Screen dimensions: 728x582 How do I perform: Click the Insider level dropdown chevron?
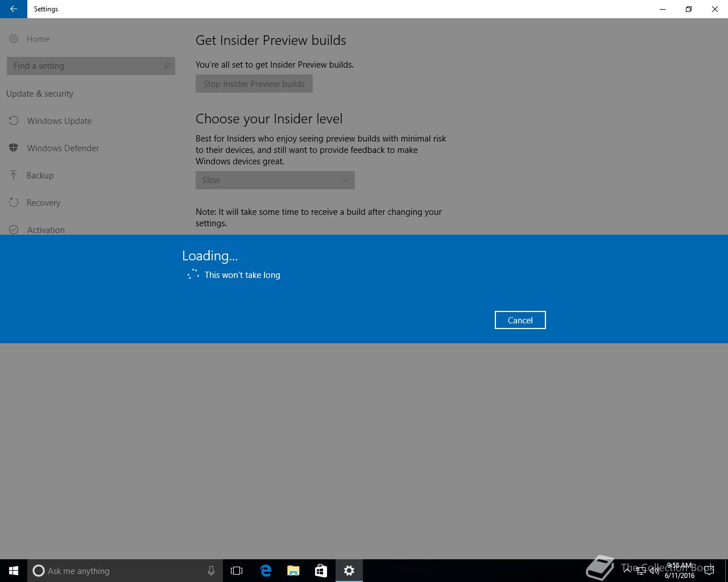(x=345, y=180)
